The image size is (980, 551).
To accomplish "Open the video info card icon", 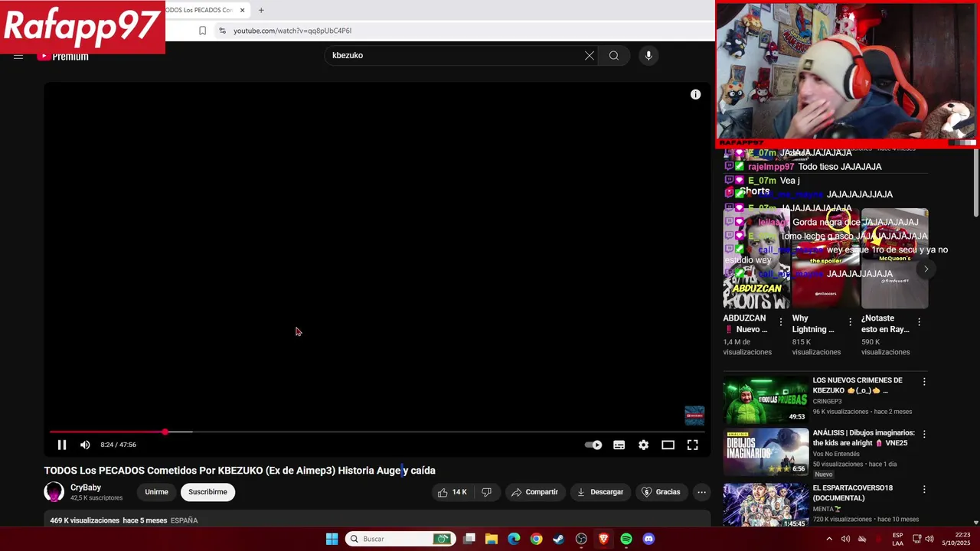I will (x=695, y=94).
